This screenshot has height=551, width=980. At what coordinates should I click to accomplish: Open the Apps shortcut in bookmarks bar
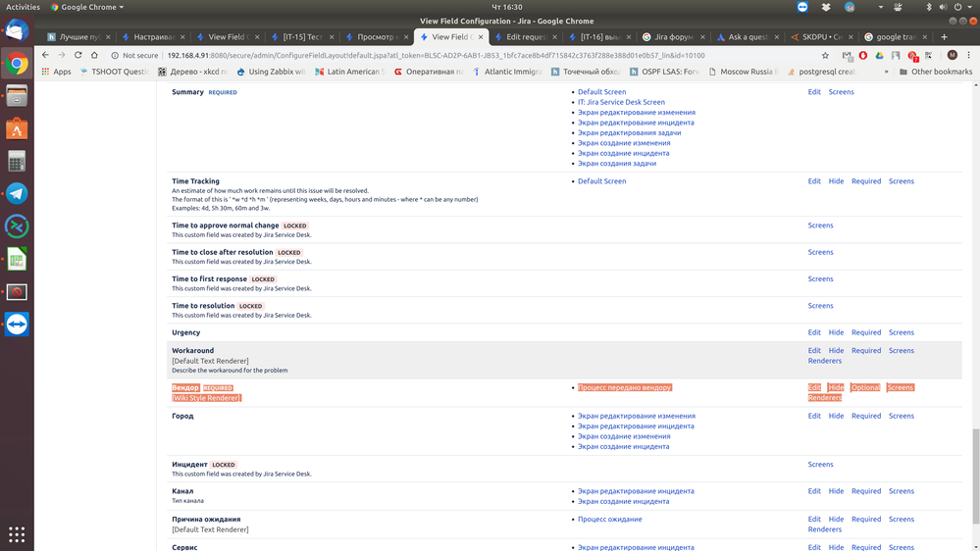[x=56, y=72]
